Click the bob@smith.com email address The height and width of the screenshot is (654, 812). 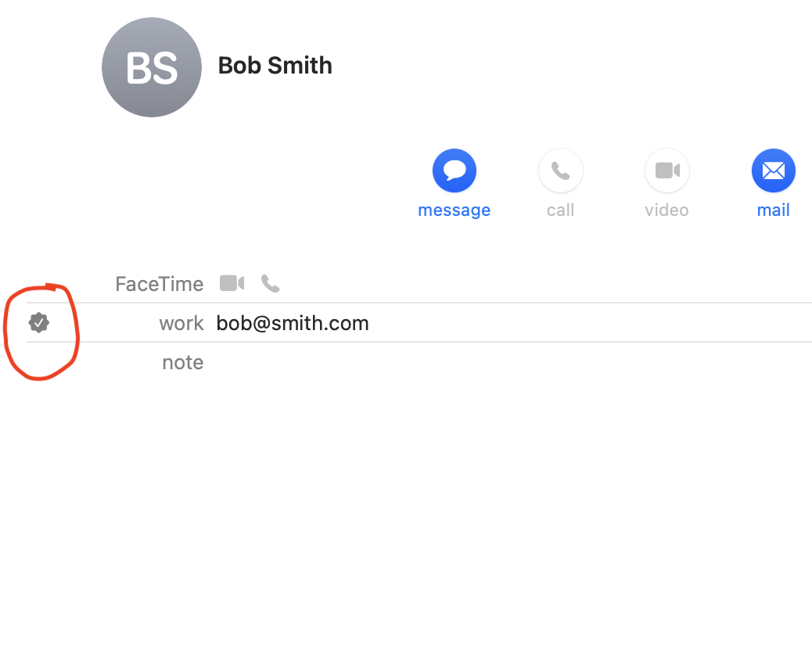293,323
